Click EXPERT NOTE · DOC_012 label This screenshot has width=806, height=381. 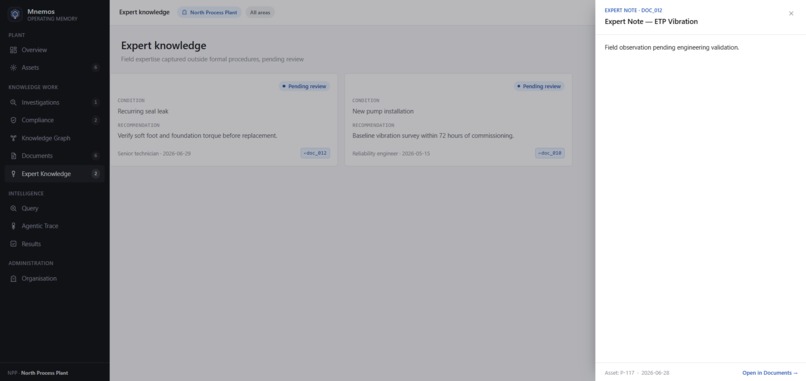633,10
